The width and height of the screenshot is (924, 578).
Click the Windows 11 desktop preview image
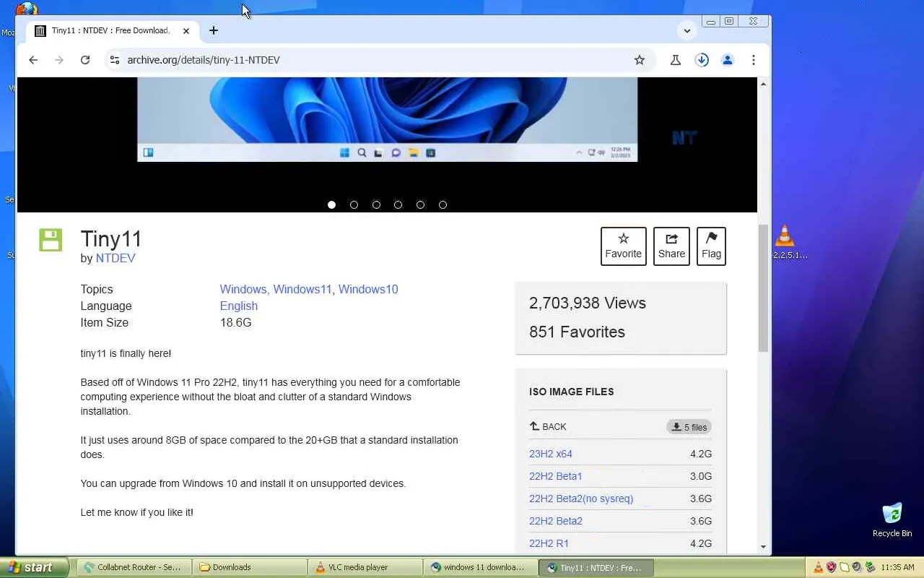(388, 119)
